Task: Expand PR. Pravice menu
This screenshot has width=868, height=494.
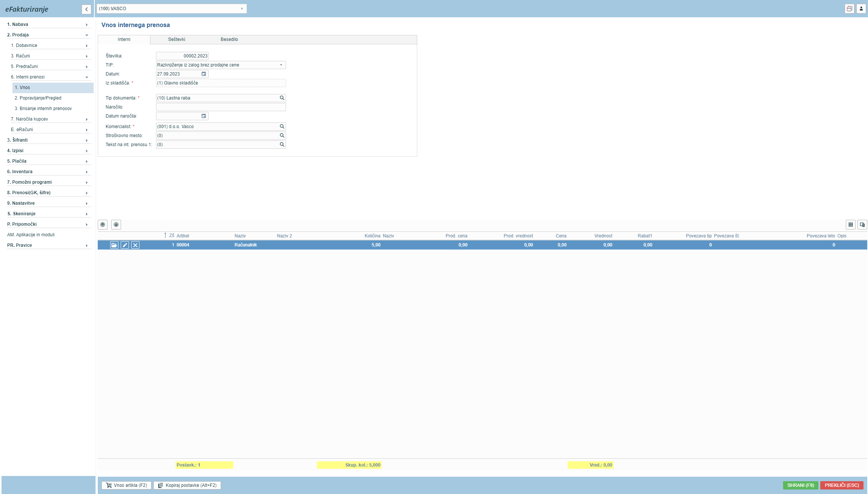Action: click(49, 245)
